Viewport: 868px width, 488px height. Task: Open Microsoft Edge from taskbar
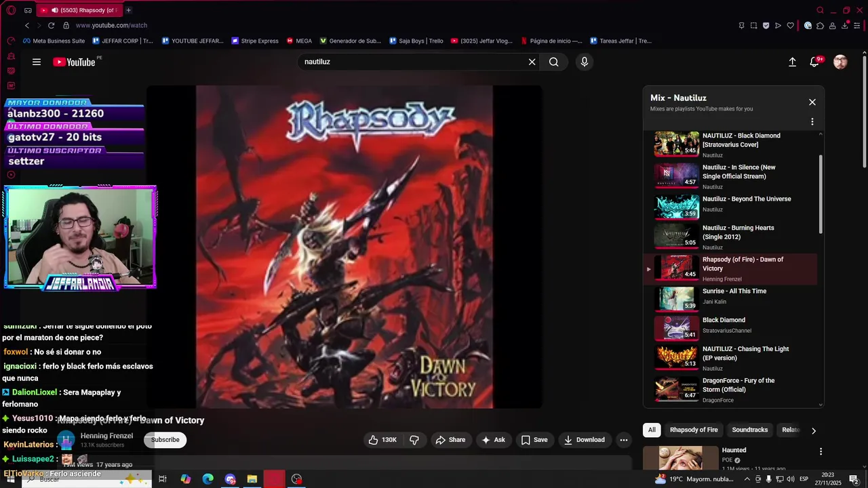coord(208,479)
